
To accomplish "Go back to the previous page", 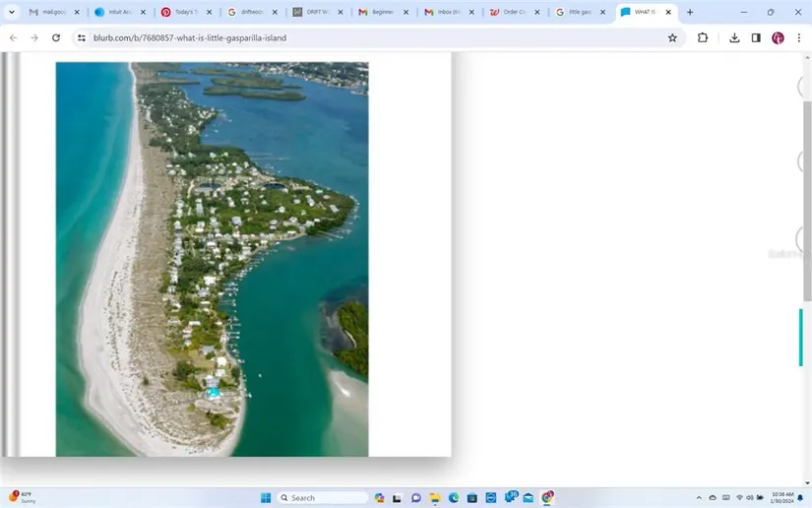I will click(13, 37).
